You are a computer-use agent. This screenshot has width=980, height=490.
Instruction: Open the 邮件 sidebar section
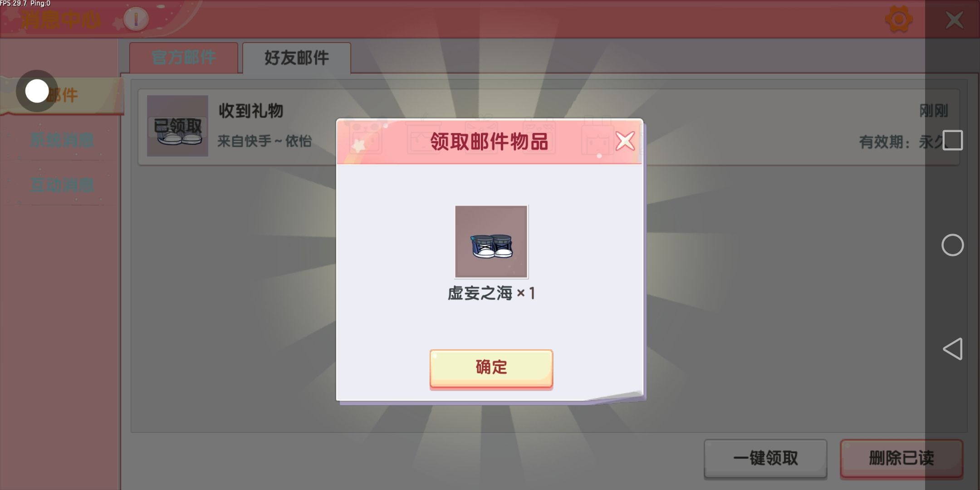[x=62, y=95]
